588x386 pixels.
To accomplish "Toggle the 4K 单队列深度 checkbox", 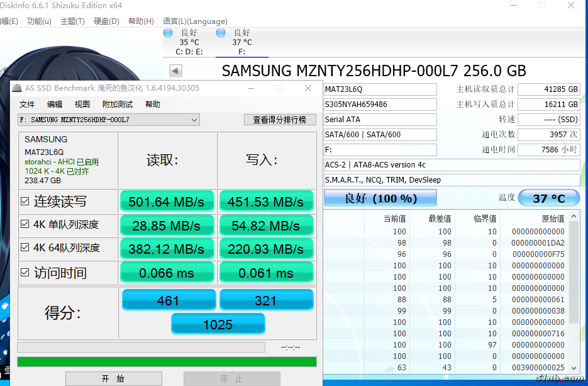I will tap(25, 225).
